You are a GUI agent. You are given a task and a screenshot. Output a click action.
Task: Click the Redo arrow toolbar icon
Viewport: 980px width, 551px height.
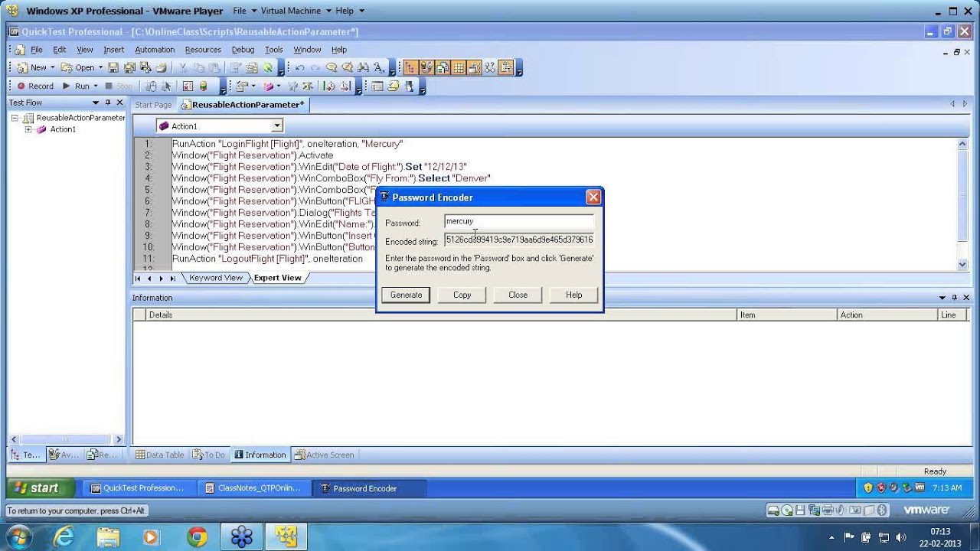[315, 67]
